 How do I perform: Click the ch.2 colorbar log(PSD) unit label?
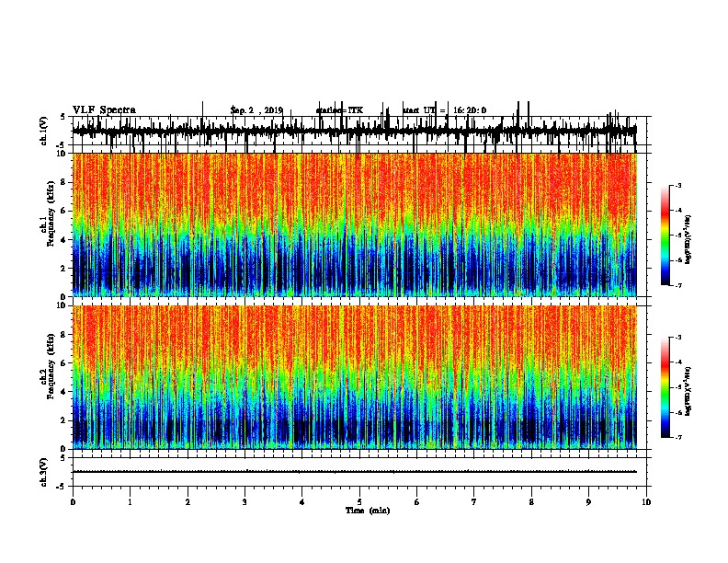tap(688, 391)
